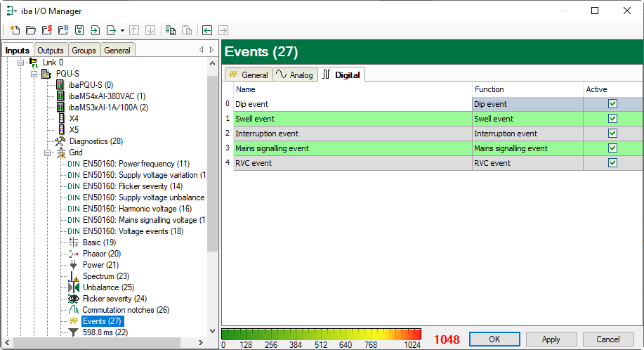644x350 pixels.
Task: Toggle Active checkbox for Interruption event
Action: click(x=612, y=134)
